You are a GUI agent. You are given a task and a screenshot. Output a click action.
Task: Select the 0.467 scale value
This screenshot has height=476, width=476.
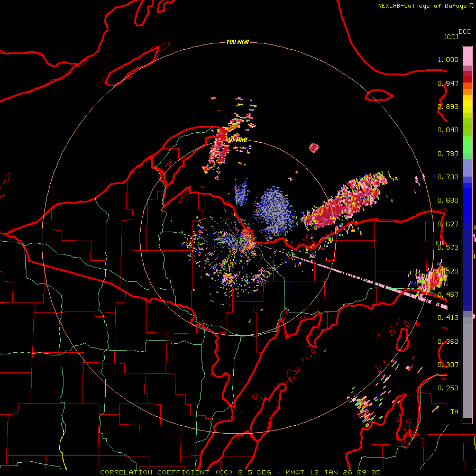point(448,294)
